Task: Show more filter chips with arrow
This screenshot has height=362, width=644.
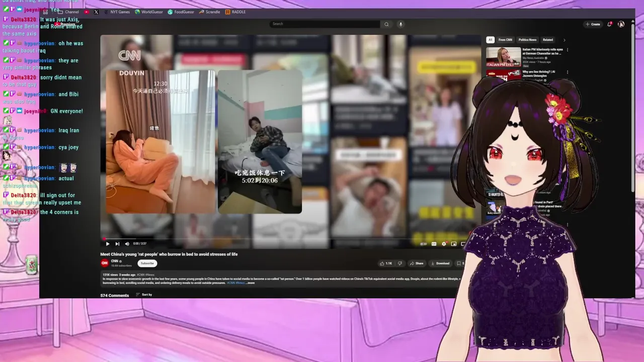Action: pos(564,40)
